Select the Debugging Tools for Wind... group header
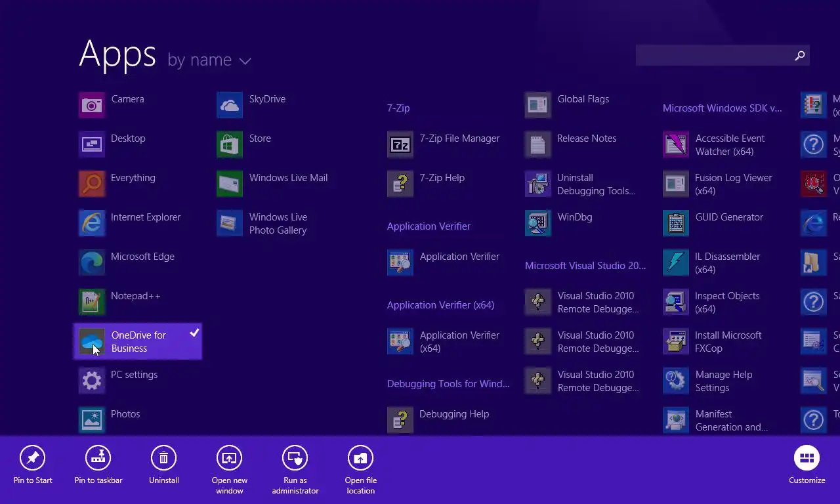The image size is (840, 504). (448, 384)
